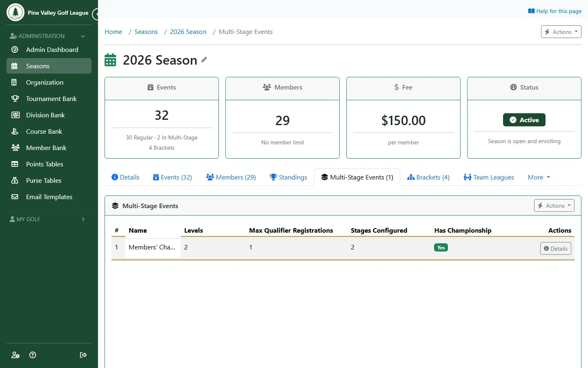The width and height of the screenshot is (588, 368).
Task: Click the $150.00 fee value
Action: 403,120
